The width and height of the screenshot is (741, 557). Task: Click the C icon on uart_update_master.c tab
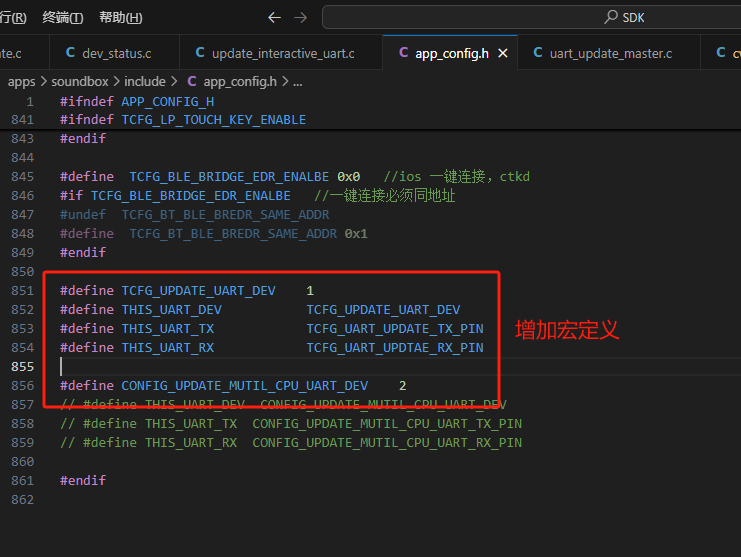coord(538,52)
